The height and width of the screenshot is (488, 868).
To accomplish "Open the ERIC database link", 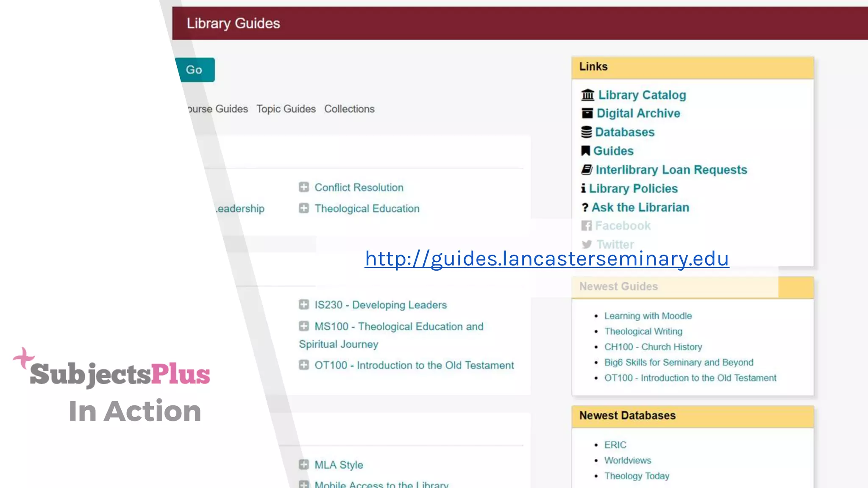I will [x=615, y=445].
